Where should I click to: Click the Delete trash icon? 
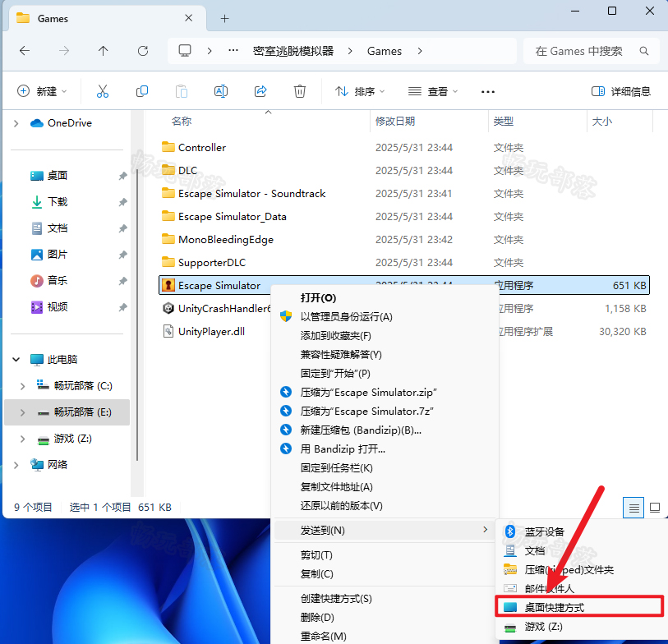300,91
